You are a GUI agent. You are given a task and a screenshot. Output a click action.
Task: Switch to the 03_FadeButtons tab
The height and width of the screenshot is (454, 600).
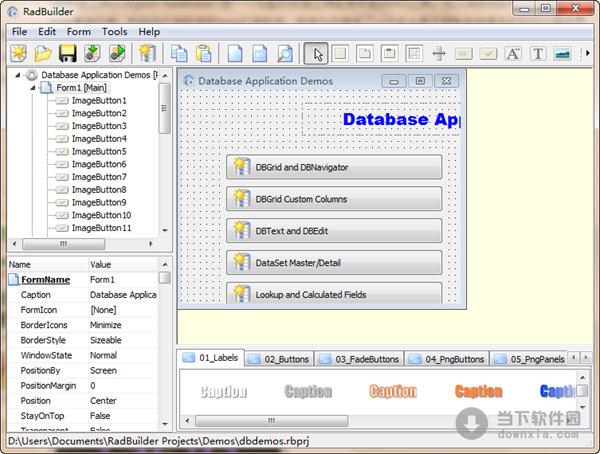click(x=359, y=359)
